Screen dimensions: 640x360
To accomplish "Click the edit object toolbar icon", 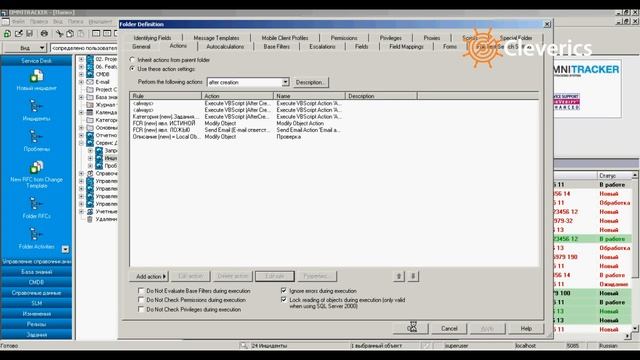I will [18, 34].
